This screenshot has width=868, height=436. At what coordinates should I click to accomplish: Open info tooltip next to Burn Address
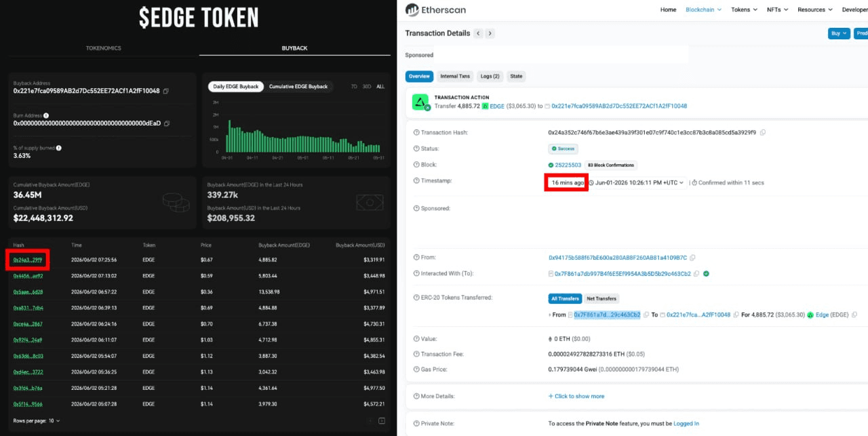tap(46, 116)
